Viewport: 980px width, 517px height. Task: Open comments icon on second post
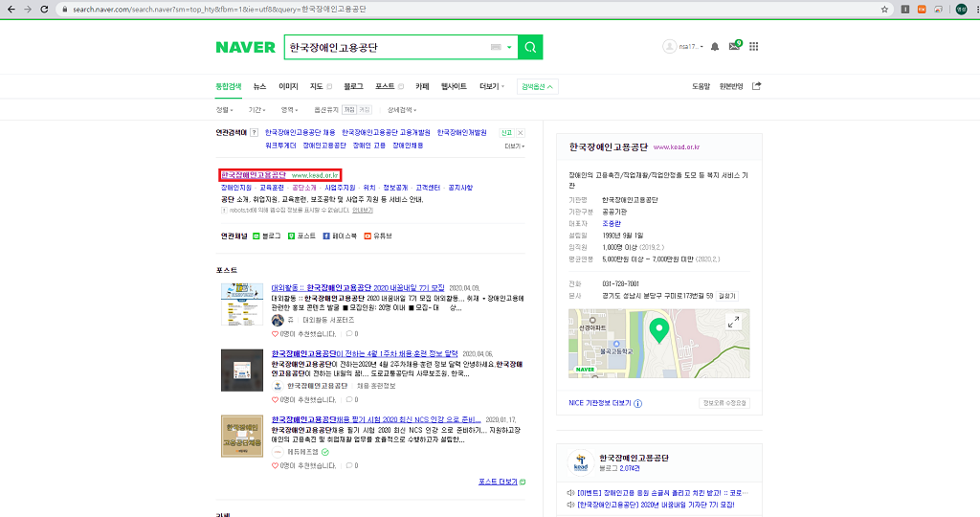click(349, 399)
